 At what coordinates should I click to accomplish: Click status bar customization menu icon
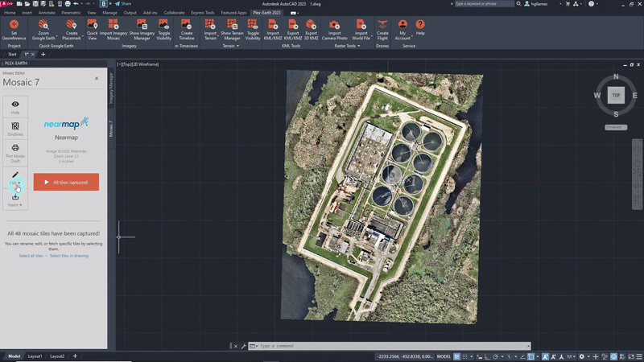pos(638,356)
